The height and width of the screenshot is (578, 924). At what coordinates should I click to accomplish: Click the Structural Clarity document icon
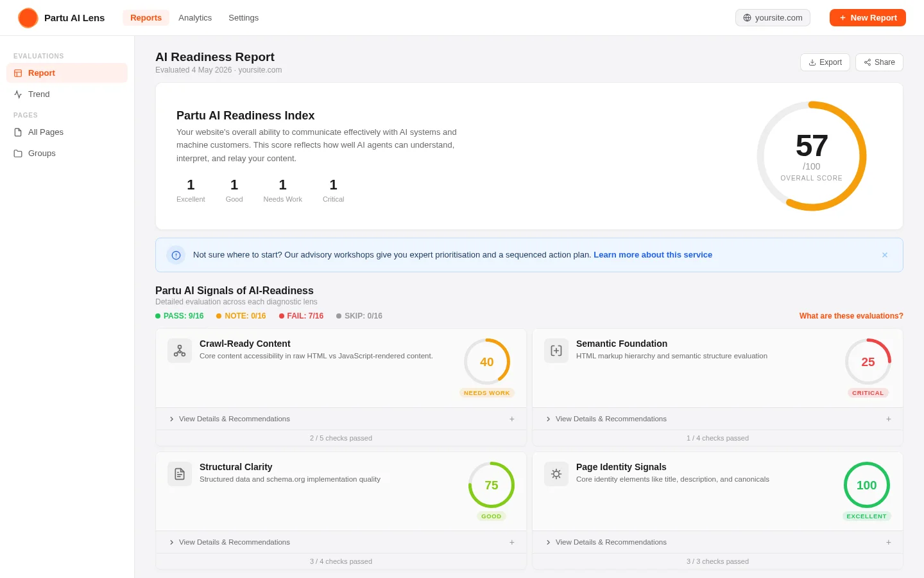[180, 474]
